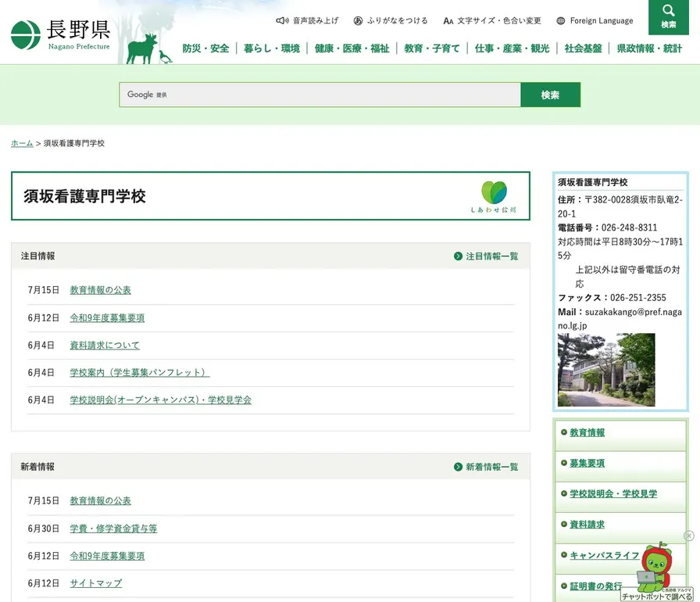Click the 電話番号 026-248-8311 text
This screenshot has width=700, height=602.
(607, 228)
